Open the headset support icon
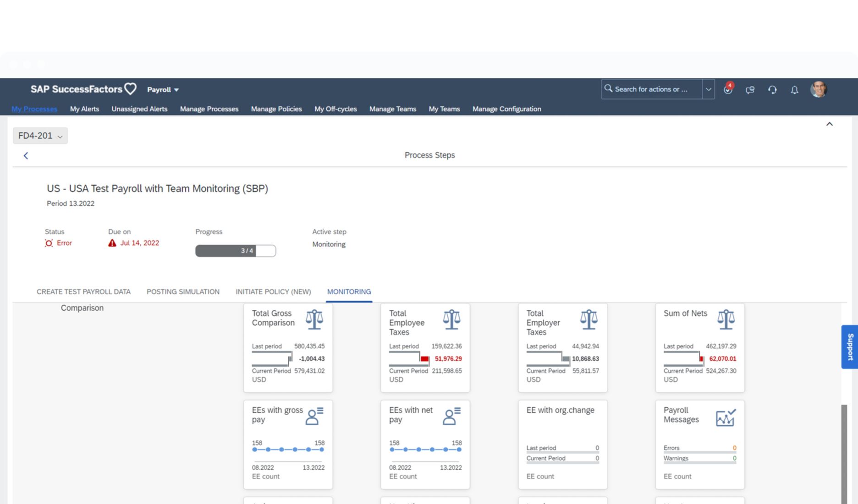This screenshot has width=858, height=504. pyautogui.click(x=772, y=90)
